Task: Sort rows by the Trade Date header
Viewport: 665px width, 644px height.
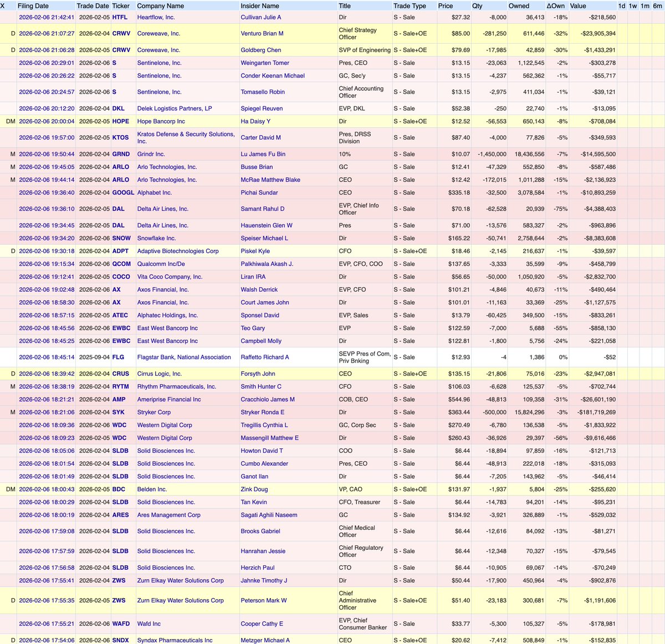Action: (92, 6)
